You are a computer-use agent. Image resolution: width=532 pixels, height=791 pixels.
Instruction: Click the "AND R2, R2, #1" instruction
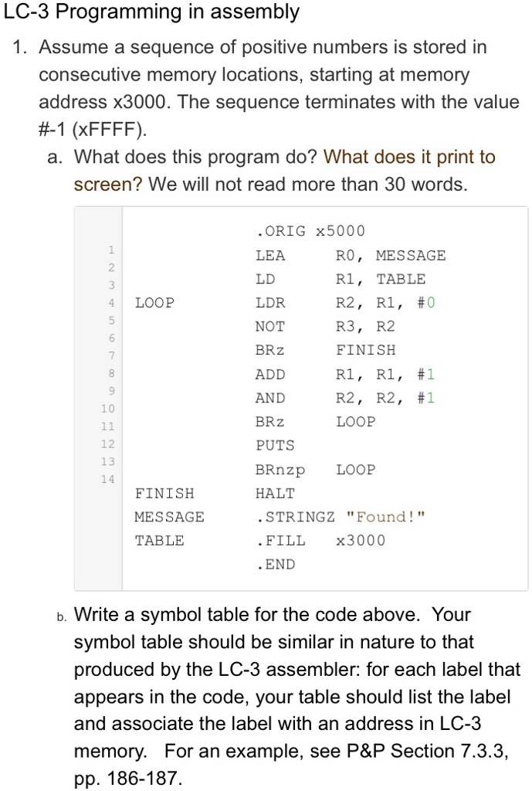(x=345, y=398)
